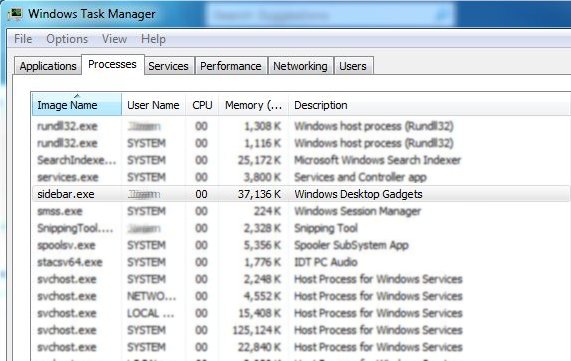The width and height of the screenshot is (571, 361).
Task: Select the smss.exe process row
Action: click(301, 211)
